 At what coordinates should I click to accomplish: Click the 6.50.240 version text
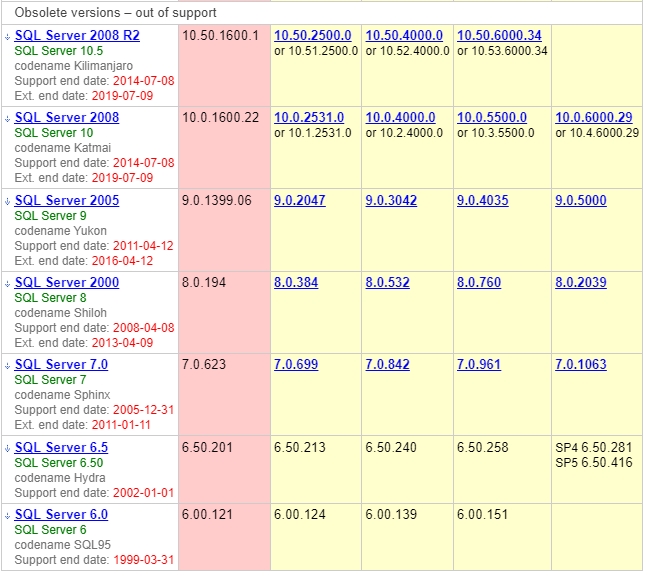[391, 447]
